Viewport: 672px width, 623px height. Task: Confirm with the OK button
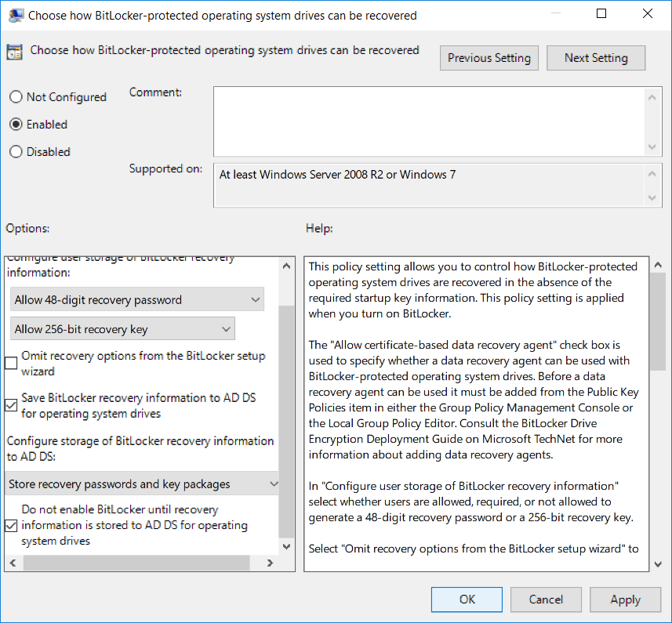tap(467, 599)
